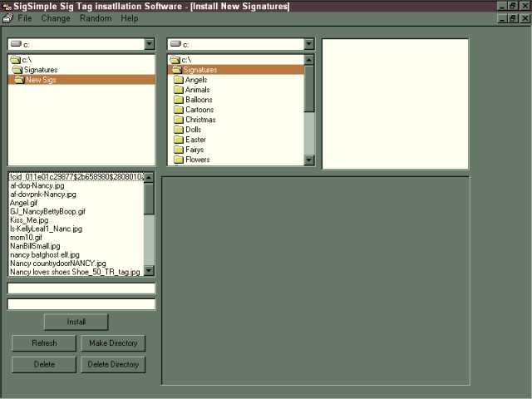Image resolution: width=532 pixels, height=399 pixels.
Task: Open the Balloons folder
Action: 193,100
